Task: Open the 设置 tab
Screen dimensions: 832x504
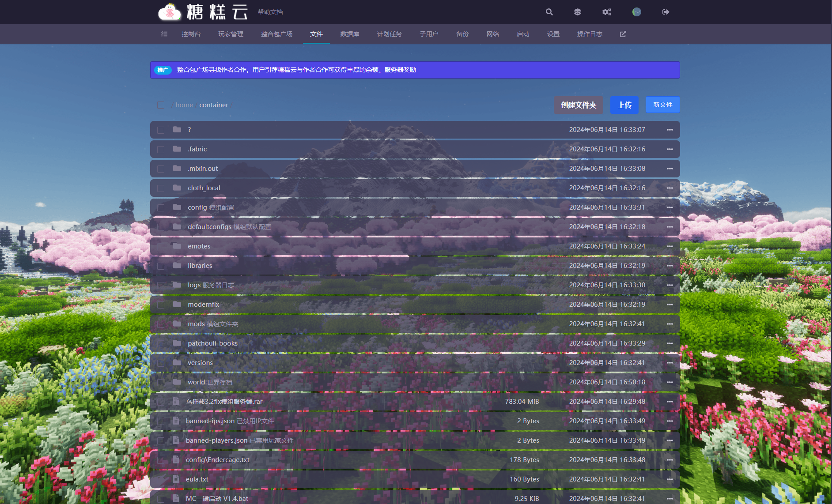Action: [553, 34]
